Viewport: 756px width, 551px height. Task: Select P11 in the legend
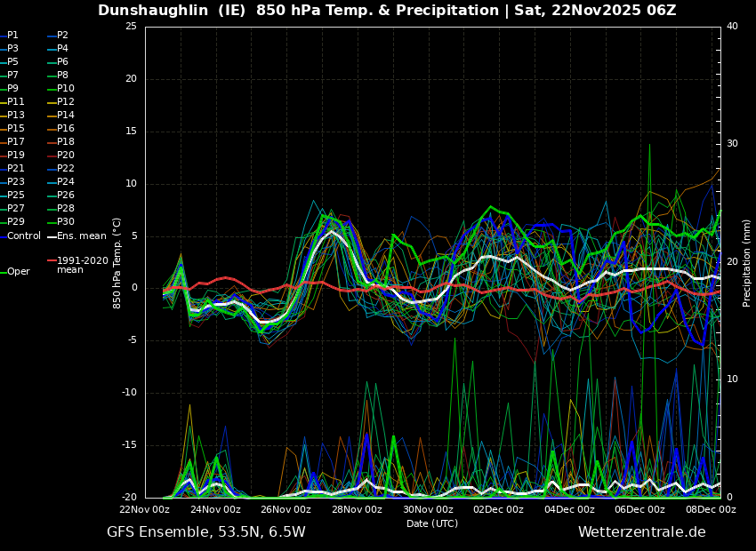(15, 101)
